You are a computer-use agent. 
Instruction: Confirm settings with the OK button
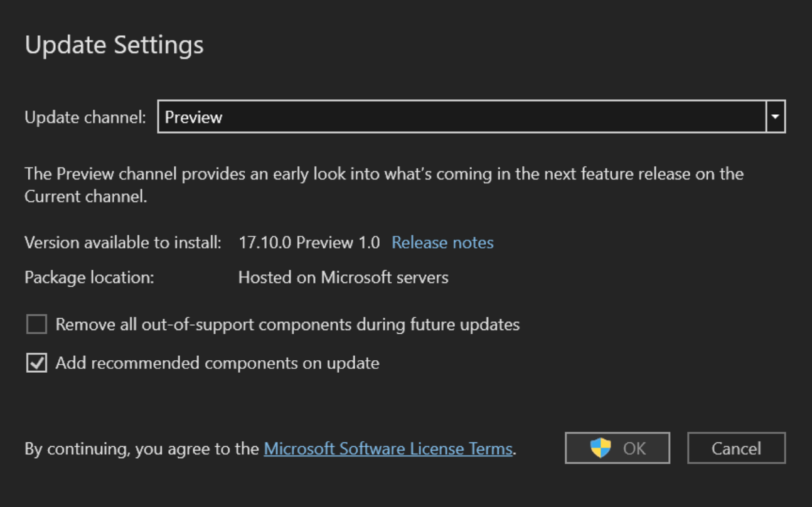(x=617, y=448)
